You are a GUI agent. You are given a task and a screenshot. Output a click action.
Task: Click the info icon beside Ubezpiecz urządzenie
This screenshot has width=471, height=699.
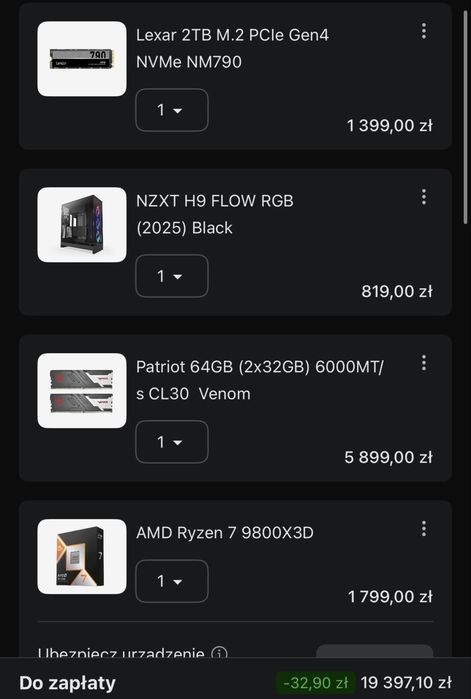click(x=219, y=653)
